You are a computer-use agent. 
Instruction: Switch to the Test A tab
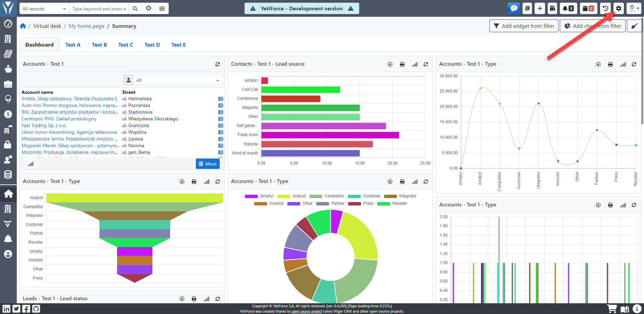(73, 45)
